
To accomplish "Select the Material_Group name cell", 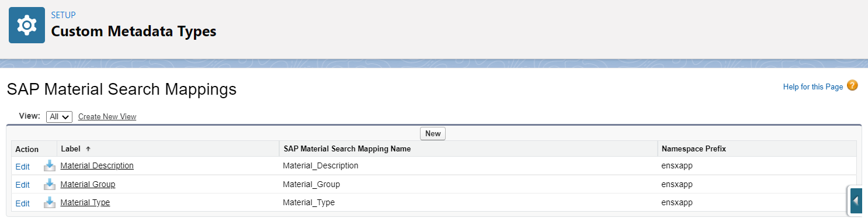I will point(311,184).
